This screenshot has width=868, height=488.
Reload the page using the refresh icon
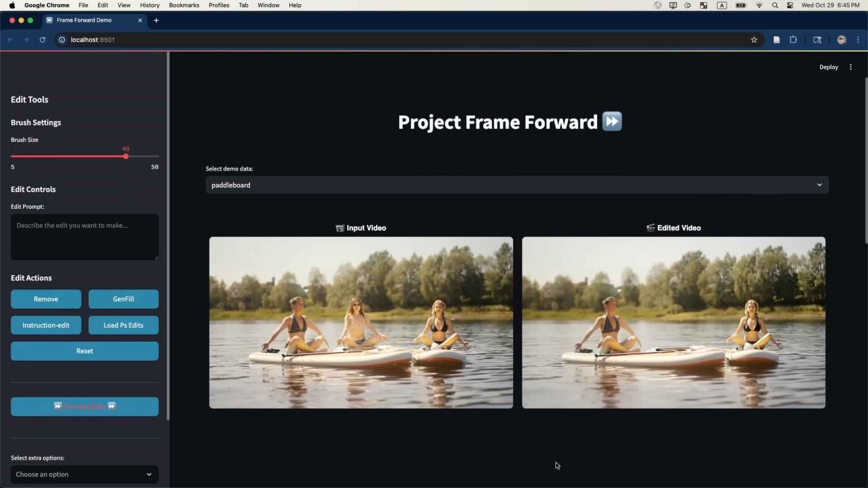[42, 39]
